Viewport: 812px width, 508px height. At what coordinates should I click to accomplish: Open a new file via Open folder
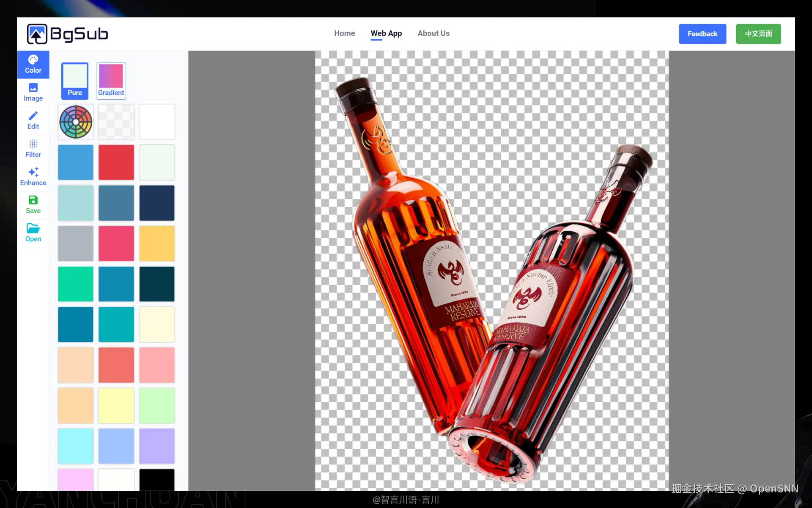point(33,233)
